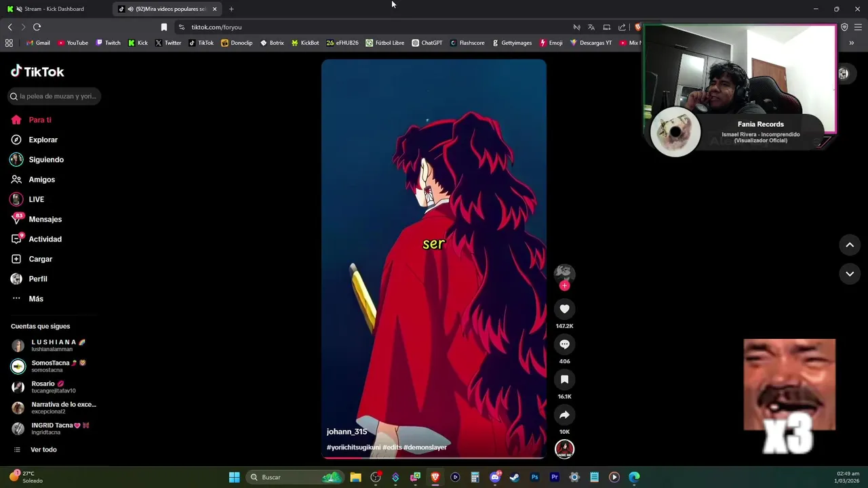The image size is (868, 488).
Task: Like the video with the heart icon
Action: point(564,309)
